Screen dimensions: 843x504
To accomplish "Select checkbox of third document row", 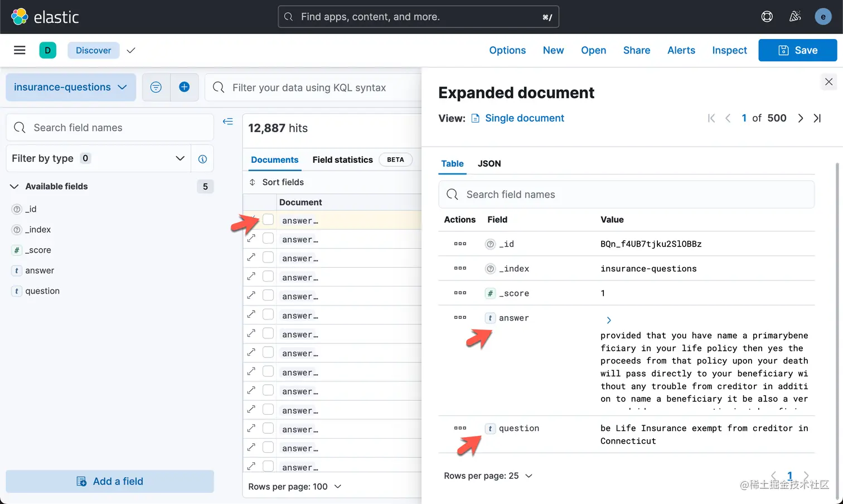I will [268, 258].
